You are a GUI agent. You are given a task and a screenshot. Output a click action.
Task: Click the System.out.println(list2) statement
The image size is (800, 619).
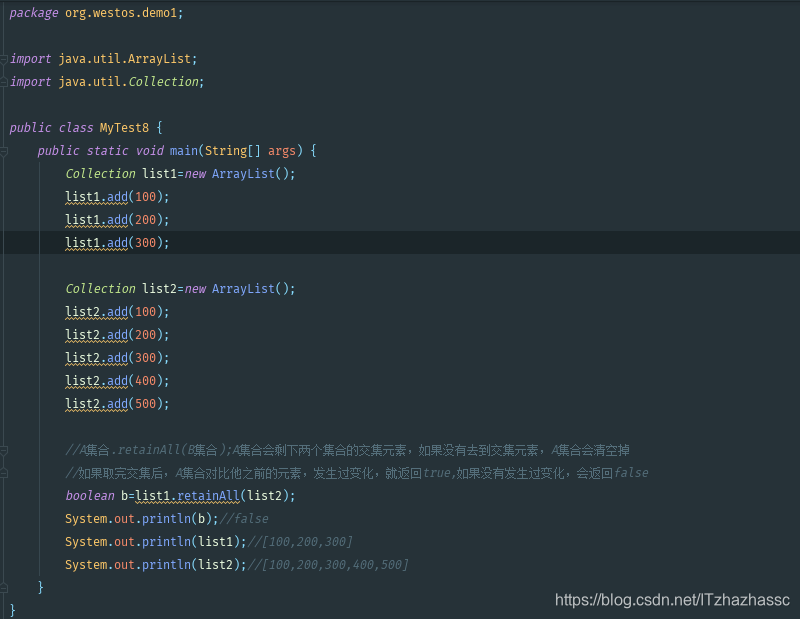tap(156, 564)
